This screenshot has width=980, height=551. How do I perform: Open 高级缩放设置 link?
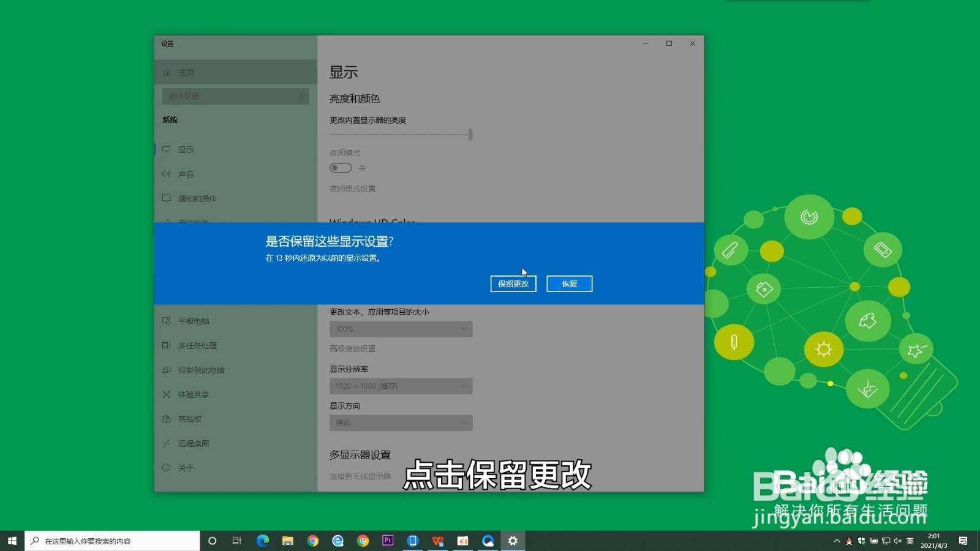[352, 348]
